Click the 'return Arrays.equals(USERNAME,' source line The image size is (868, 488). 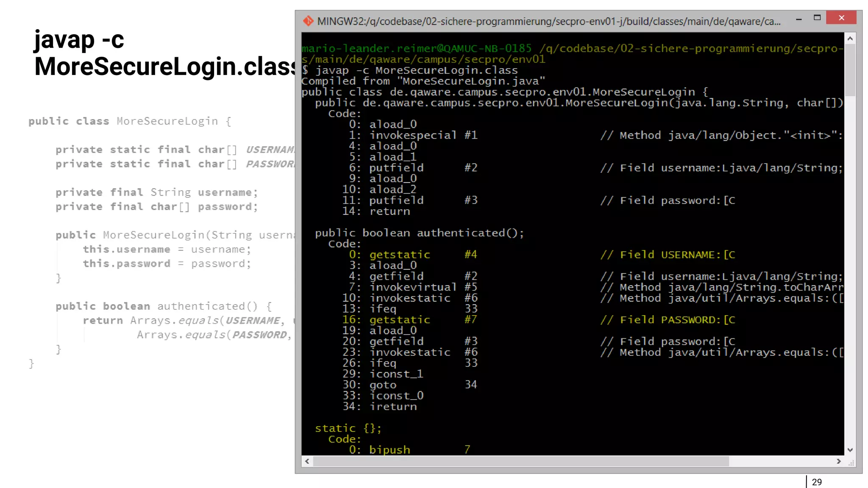tap(184, 321)
